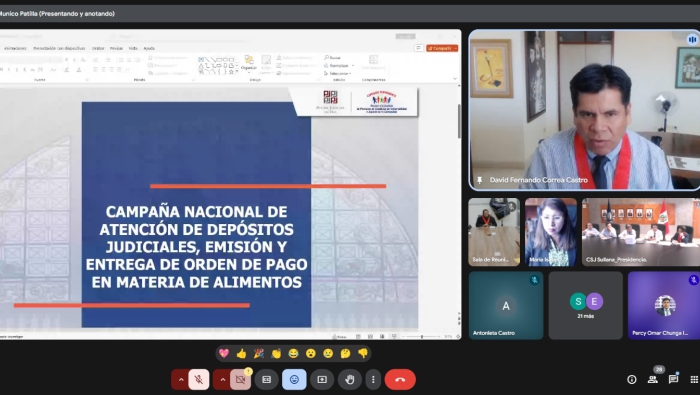The image size is (700, 395).
Task: Send the thumbs down reaction
Action: (x=363, y=353)
